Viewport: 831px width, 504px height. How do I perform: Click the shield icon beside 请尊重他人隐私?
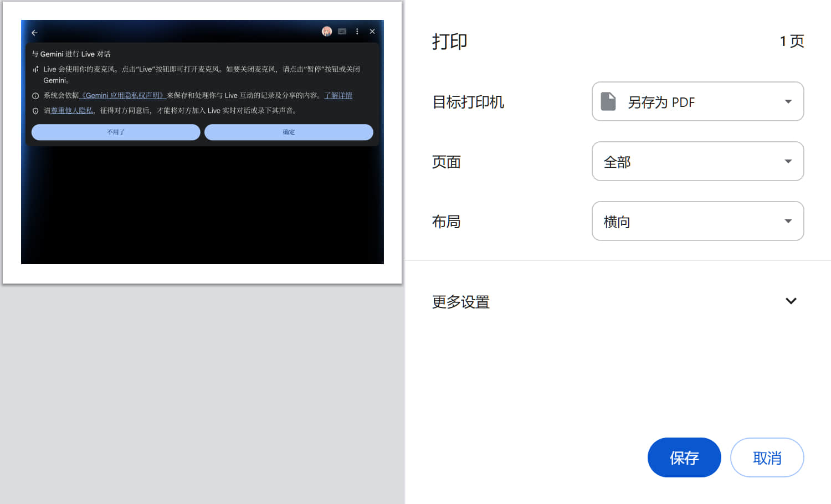coord(35,111)
